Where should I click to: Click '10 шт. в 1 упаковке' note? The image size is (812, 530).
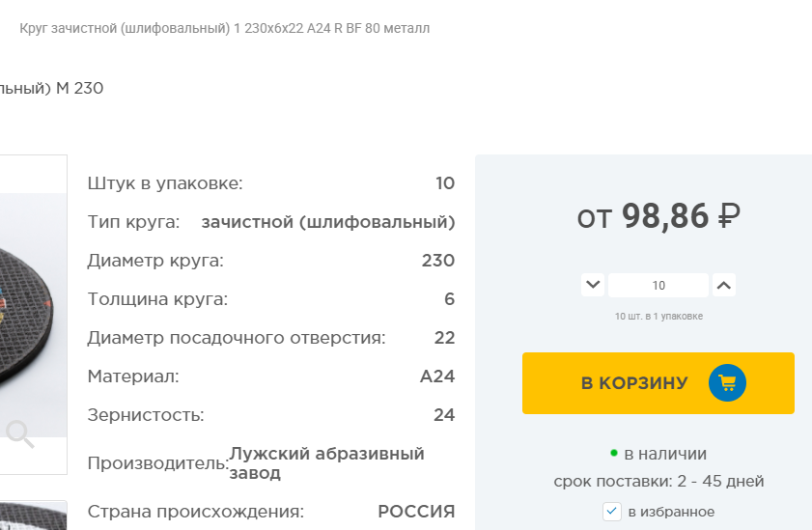pyautogui.click(x=658, y=316)
